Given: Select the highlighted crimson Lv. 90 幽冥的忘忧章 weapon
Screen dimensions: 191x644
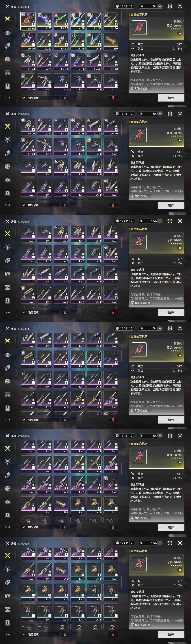Looking at the screenshot, I should click(28, 21).
